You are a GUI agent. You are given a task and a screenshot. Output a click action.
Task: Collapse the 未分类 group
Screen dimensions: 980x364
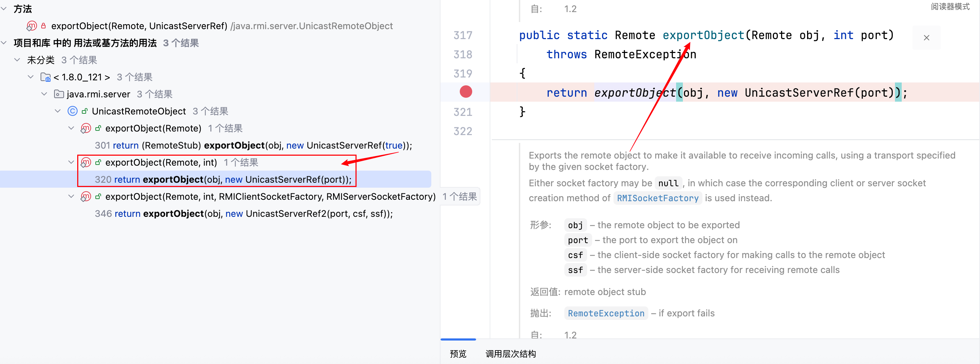[17, 60]
